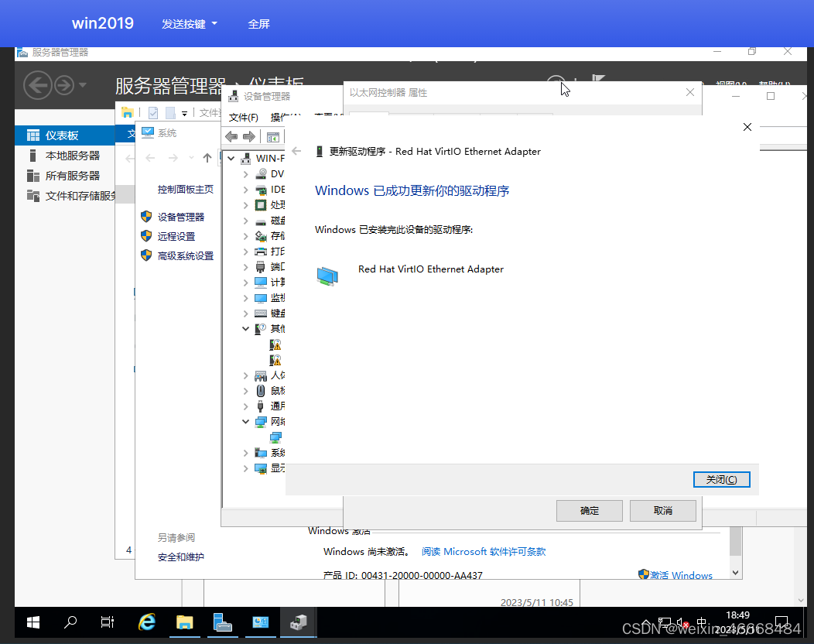The image size is (814, 644).
Task: Expand the 键盘 keyboards node
Action: (245, 313)
